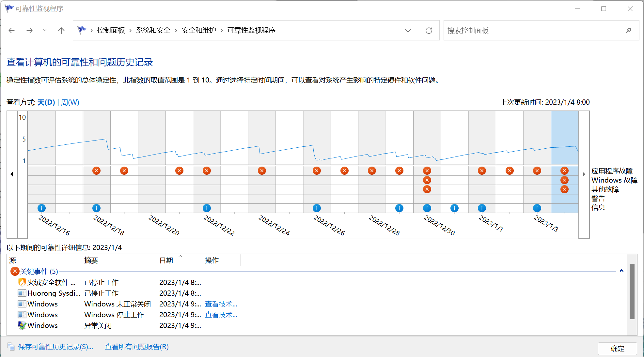This screenshot has height=357, width=644.
Task: Click the Up one level arrow
Action: (x=61, y=31)
